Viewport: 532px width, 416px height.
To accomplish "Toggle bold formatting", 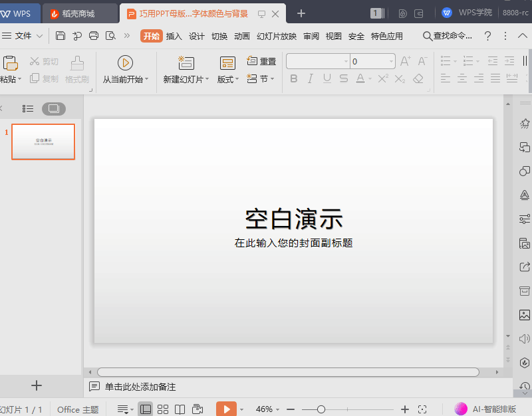I will pyautogui.click(x=294, y=79).
